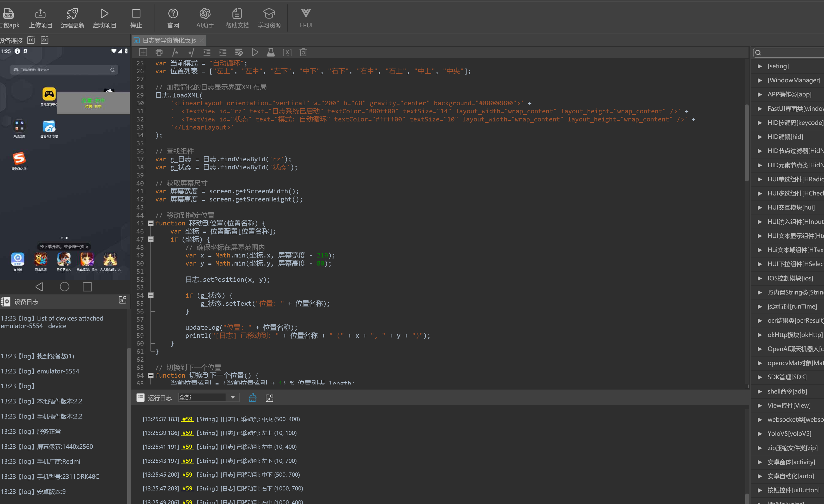This screenshot has height=504, width=824.
Task: Click the print icon in editor toolbar
Action: [159, 52]
